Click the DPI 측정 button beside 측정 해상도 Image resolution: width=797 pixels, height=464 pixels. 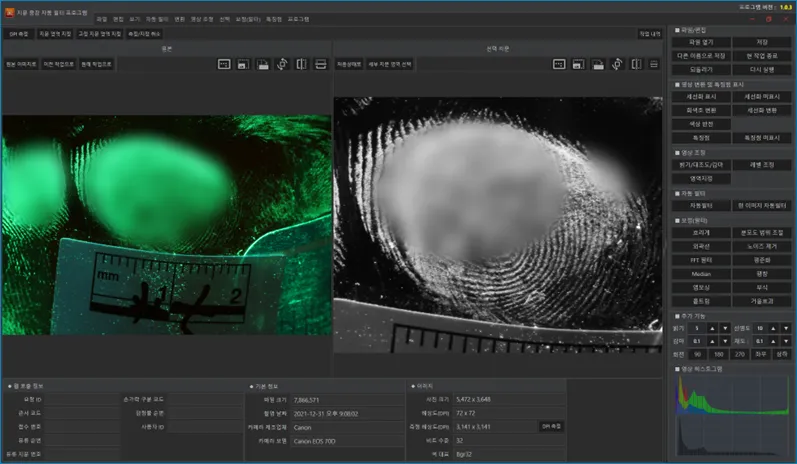551,427
